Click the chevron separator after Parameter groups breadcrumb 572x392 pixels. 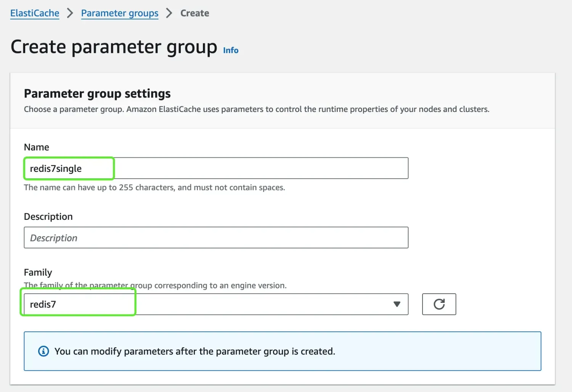tap(169, 13)
